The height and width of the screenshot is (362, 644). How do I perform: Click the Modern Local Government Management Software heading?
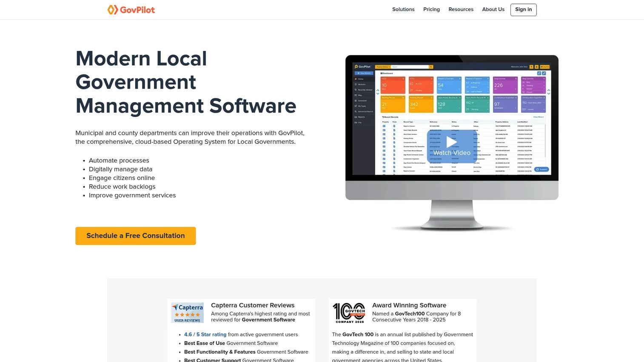(186, 82)
